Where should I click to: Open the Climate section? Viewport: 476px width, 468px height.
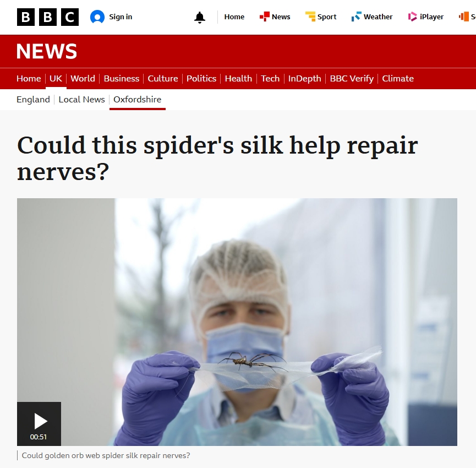pos(398,79)
